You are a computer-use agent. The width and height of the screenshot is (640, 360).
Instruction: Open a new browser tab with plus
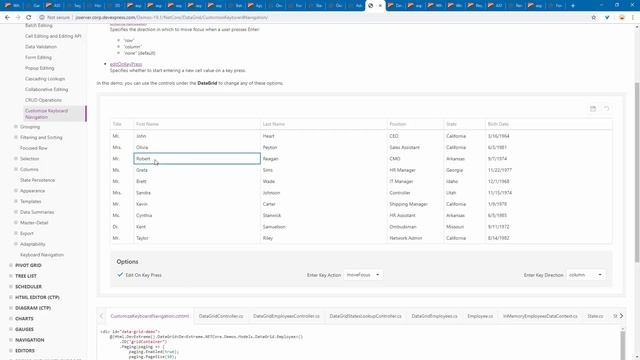573,6
